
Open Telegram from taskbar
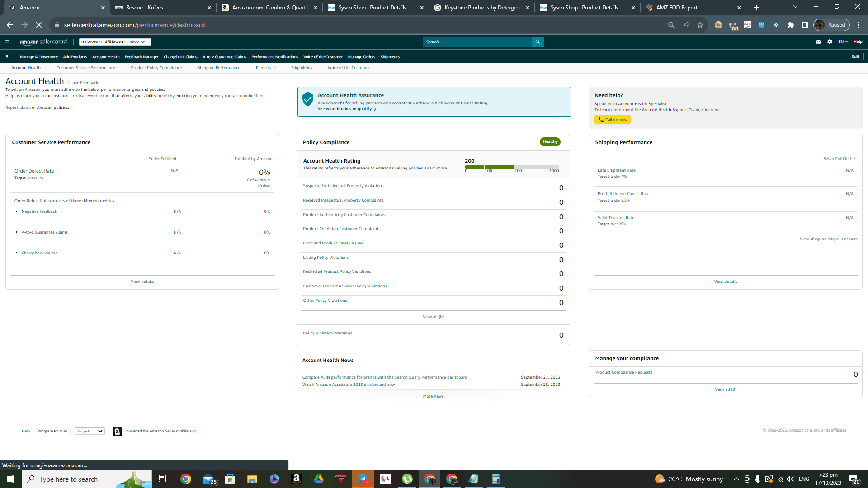pos(363,479)
